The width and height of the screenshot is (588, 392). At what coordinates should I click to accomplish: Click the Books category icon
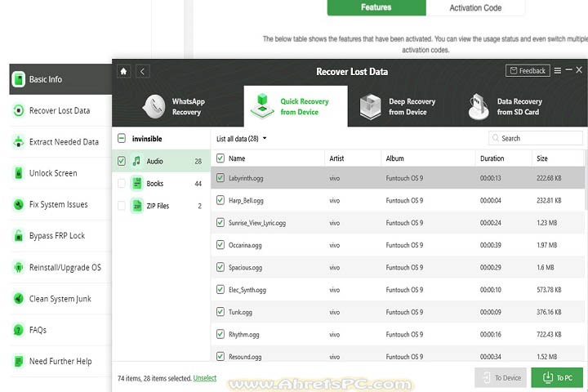click(137, 184)
